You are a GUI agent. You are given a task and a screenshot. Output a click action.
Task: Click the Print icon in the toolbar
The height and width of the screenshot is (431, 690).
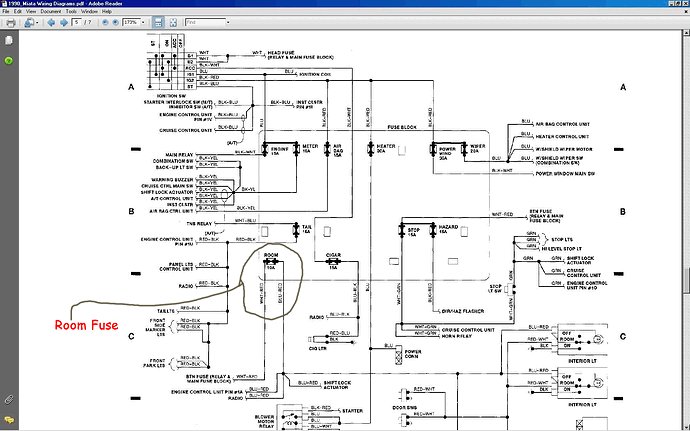(x=11, y=22)
